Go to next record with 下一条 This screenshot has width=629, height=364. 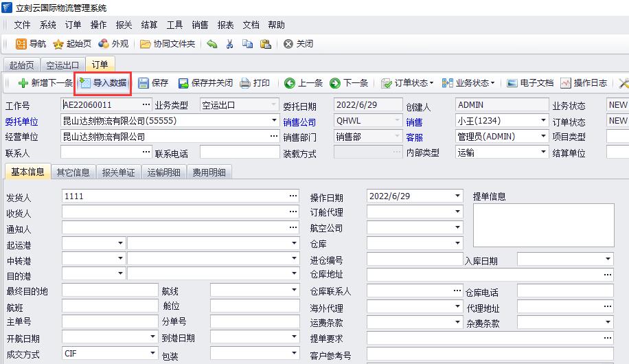(349, 83)
